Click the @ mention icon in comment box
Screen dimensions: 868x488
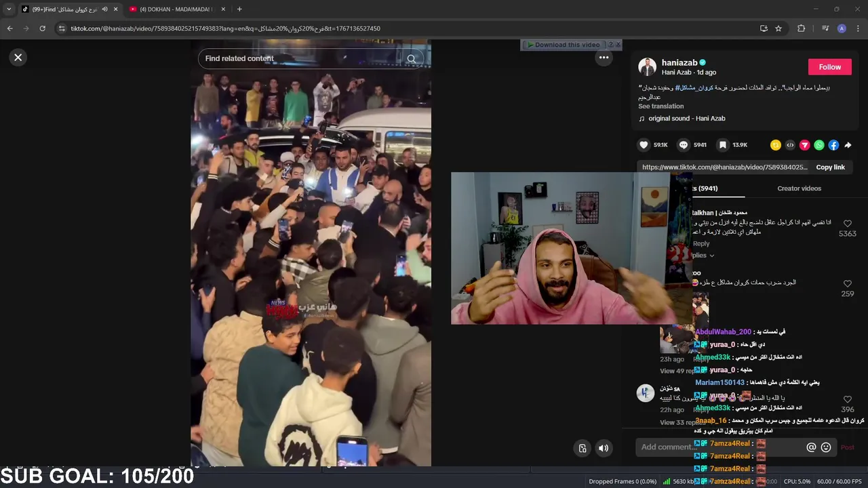click(x=811, y=447)
